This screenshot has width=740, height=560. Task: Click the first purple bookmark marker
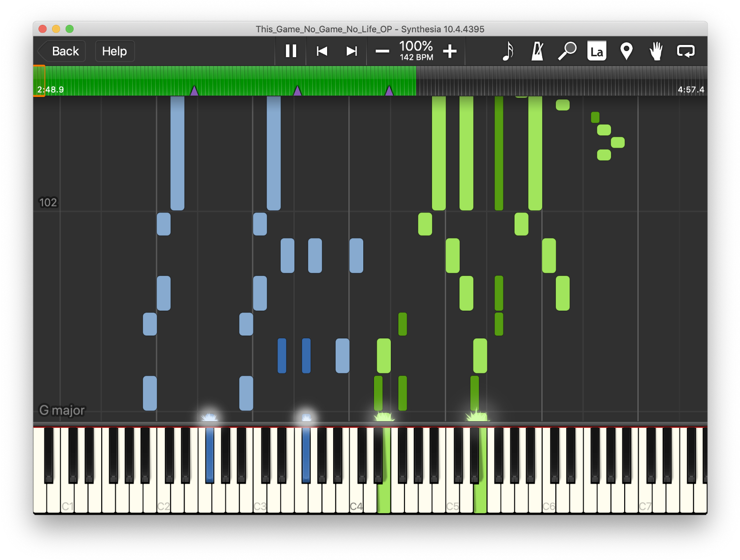point(194,90)
